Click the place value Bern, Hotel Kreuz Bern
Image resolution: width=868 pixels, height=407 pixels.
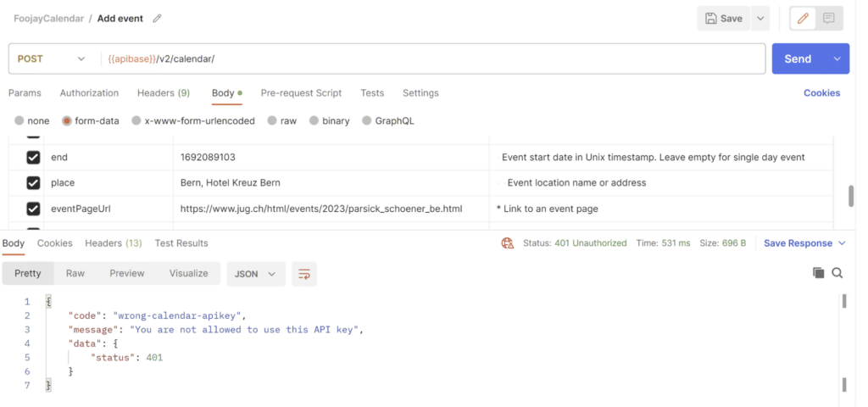coord(231,183)
